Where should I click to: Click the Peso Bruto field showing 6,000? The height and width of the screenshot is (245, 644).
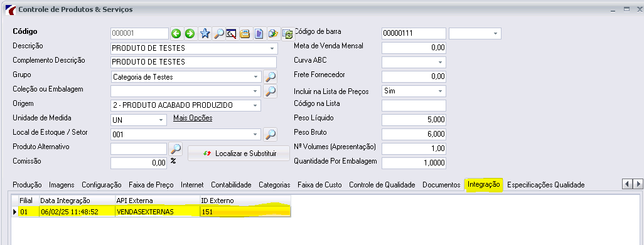(x=414, y=134)
